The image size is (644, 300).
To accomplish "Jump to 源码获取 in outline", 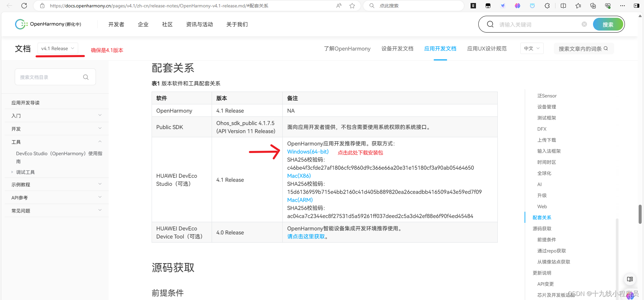I will [x=542, y=229].
